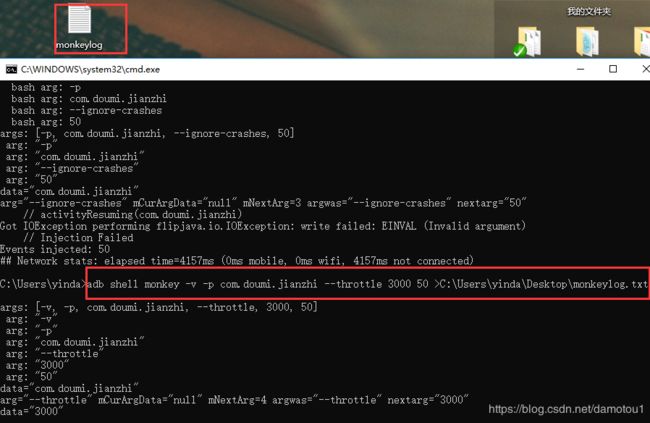
Task: Click the cmd.exe window title text
Action: [x=90, y=69]
